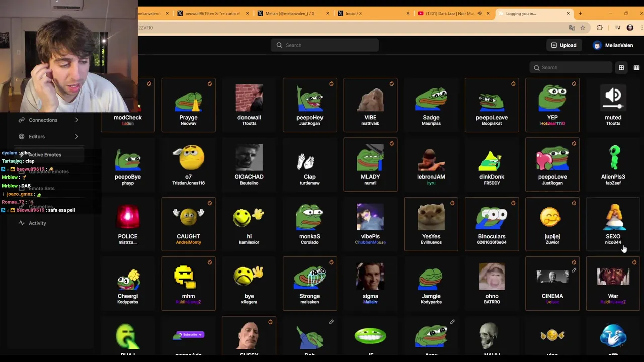
Task: Focus the top site Search field
Action: coord(325,45)
